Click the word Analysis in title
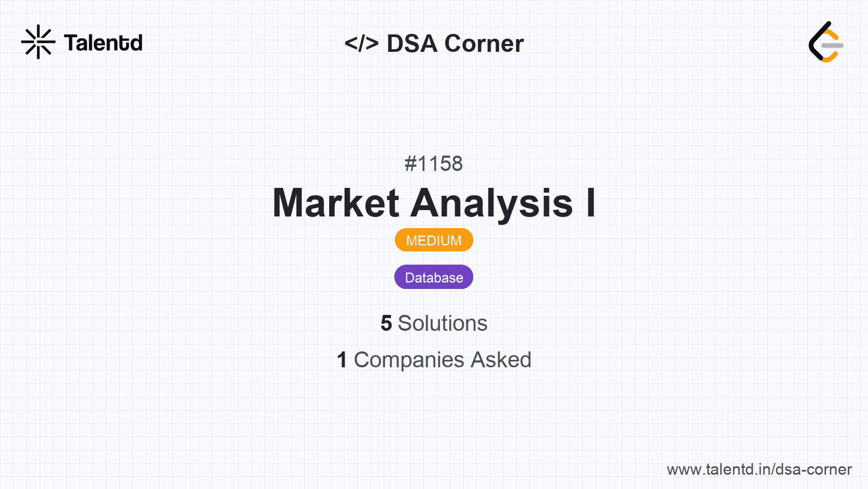Viewport: 868px width, 489px height. [492, 203]
